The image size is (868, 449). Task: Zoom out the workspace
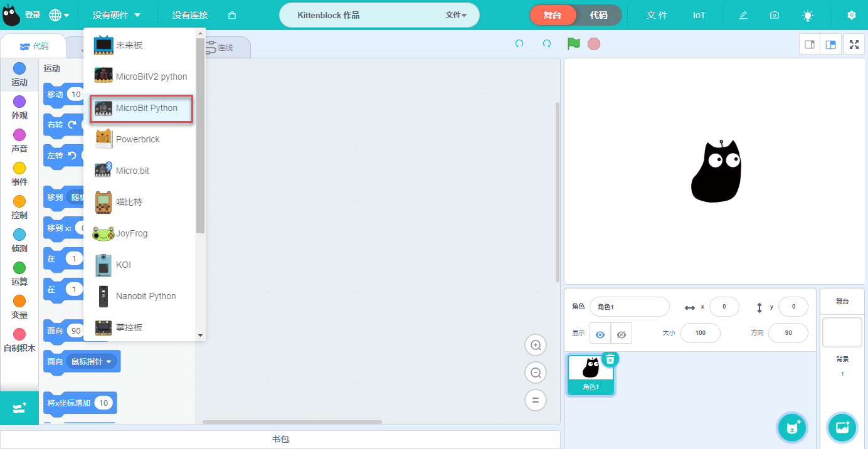536,372
